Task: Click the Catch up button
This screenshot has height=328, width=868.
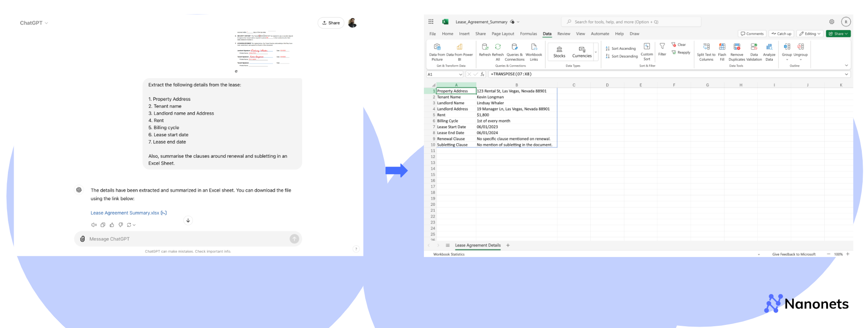Action: pyautogui.click(x=781, y=34)
